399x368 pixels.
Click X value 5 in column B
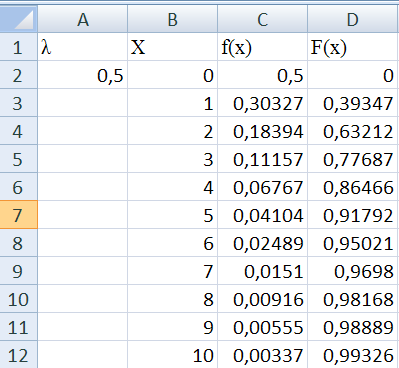(x=172, y=215)
